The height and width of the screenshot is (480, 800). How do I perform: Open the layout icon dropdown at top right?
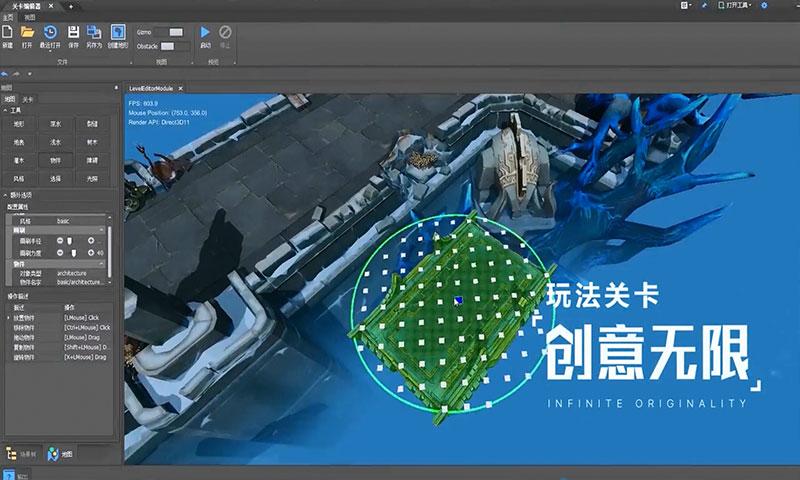(686, 5)
